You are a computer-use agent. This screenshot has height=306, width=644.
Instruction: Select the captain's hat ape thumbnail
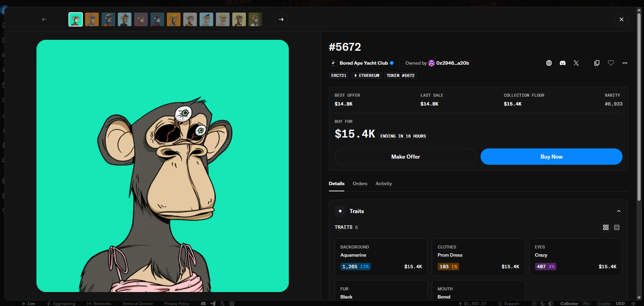(x=108, y=19)
